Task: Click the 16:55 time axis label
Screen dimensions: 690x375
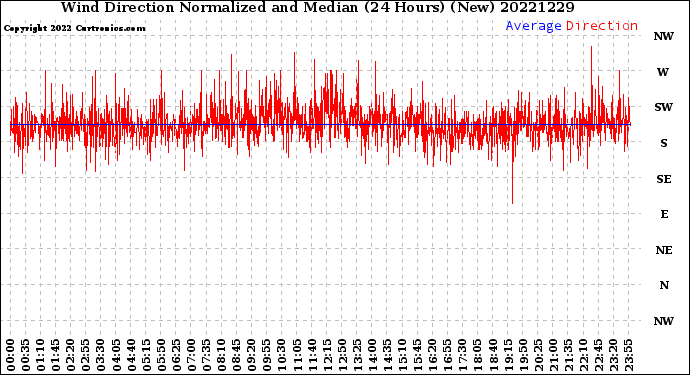Action: (447, 355)
